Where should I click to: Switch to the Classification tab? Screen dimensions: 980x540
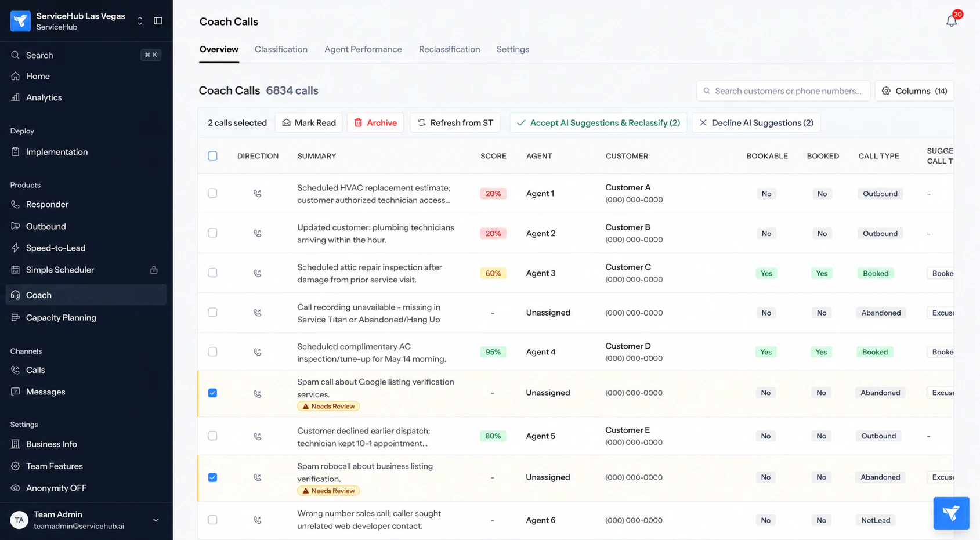click(x=281, y=49)
